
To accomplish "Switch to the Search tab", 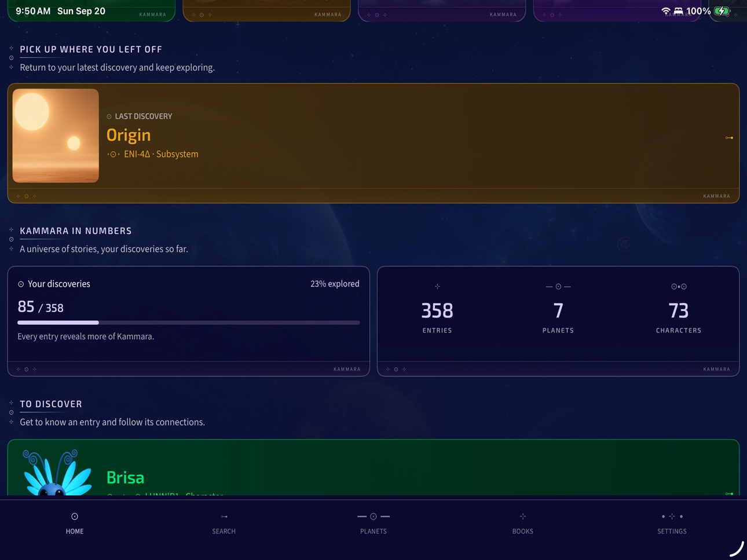I will tap(224, 523).
